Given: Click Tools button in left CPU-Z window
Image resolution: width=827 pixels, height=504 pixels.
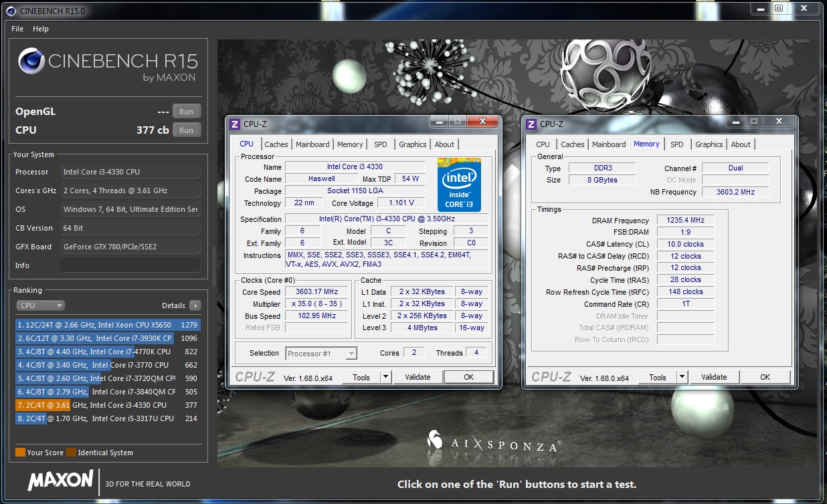Looking at the screenshot, I should (361, 377).
